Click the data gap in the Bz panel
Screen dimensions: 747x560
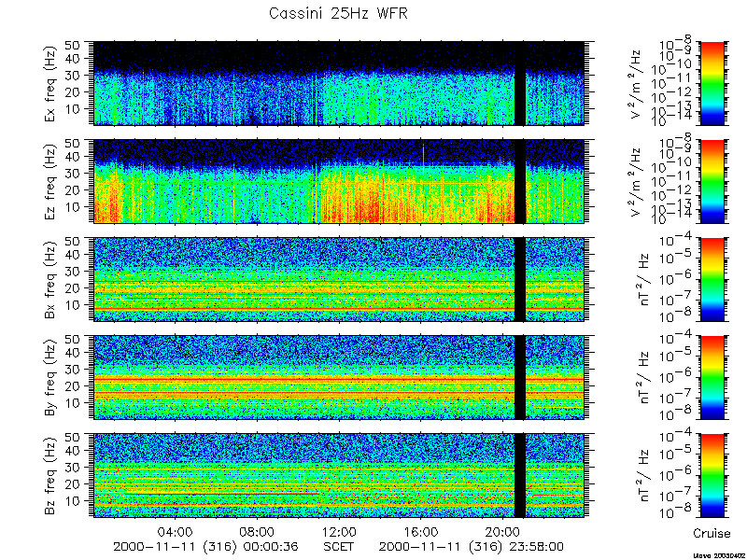(520, 476)
